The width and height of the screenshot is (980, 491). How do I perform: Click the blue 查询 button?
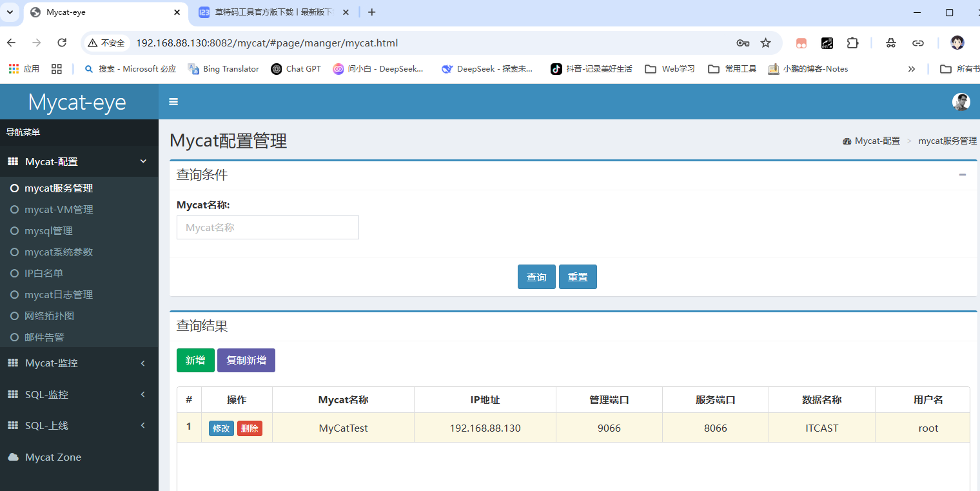coord(536,277)
